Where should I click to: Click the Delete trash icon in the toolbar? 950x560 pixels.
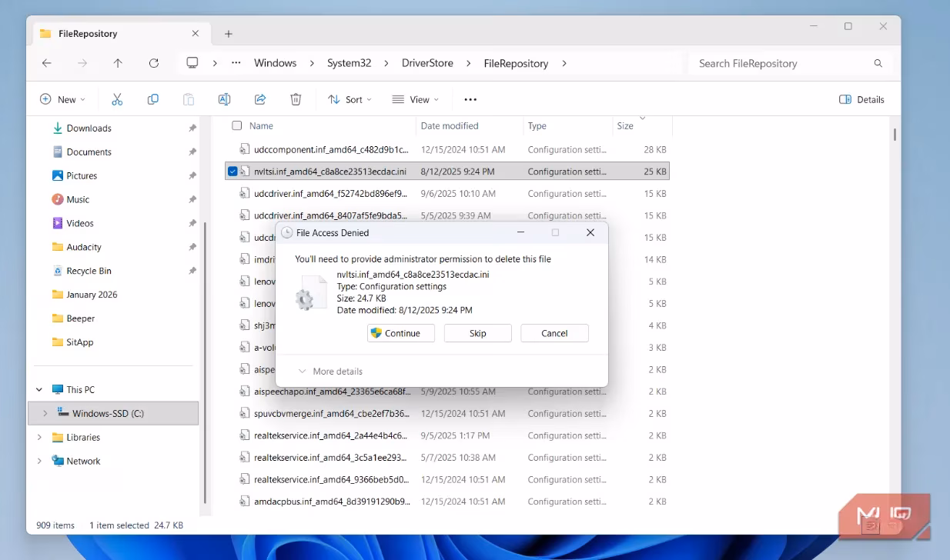coord(295,99)
